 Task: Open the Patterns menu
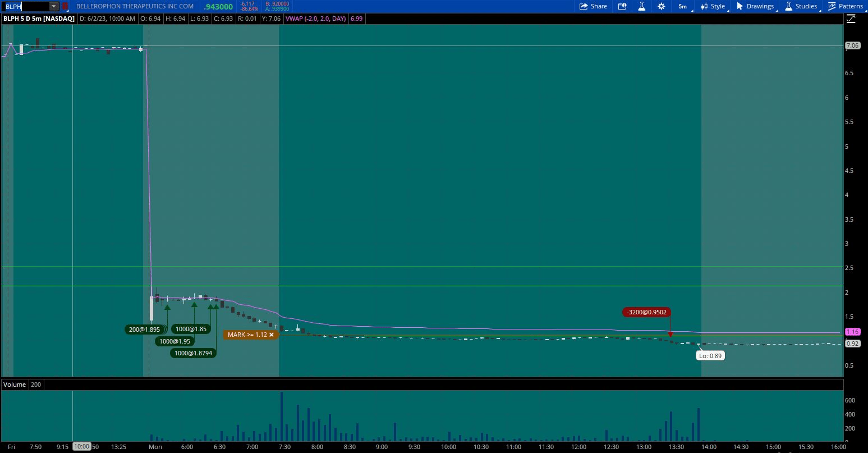coord(846,6)
